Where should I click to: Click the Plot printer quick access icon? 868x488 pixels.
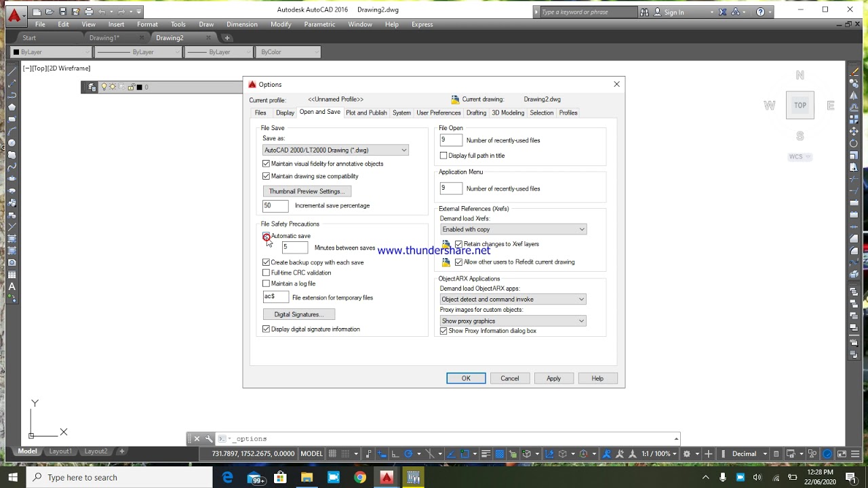pos(89,12)
